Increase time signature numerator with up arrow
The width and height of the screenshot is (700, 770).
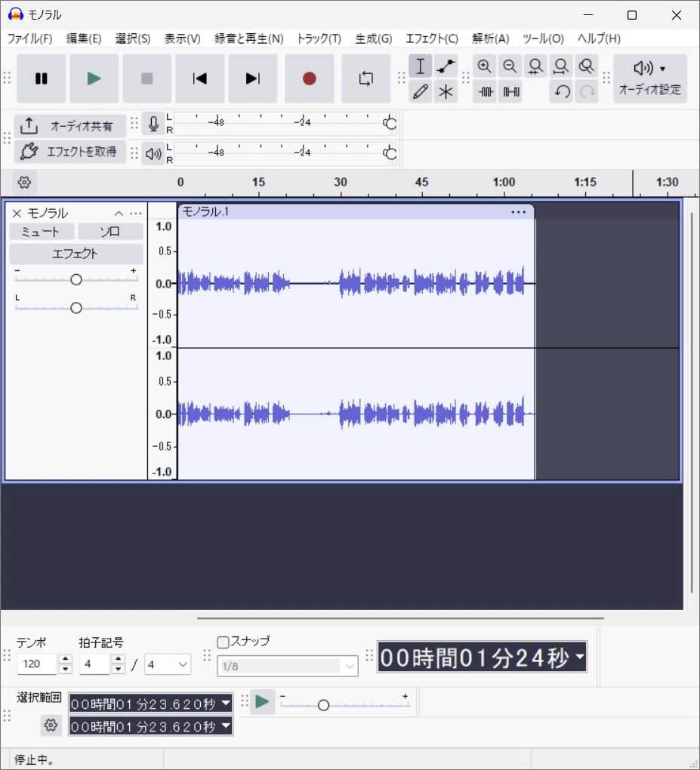tap(118, 659)
